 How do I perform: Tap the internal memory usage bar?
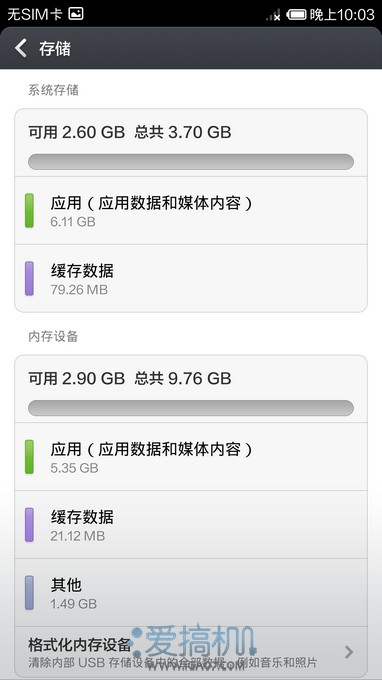[191, 408]
